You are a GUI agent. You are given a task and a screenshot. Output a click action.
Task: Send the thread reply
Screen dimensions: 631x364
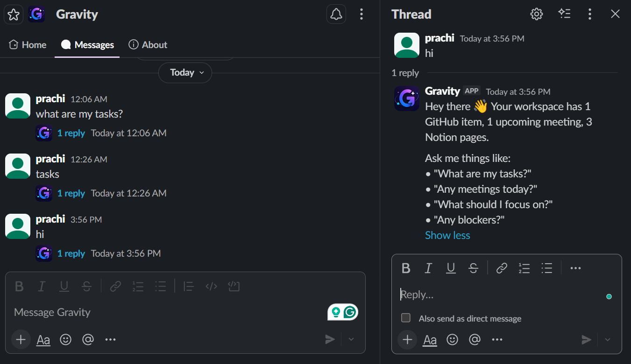[x=587, y=339]
